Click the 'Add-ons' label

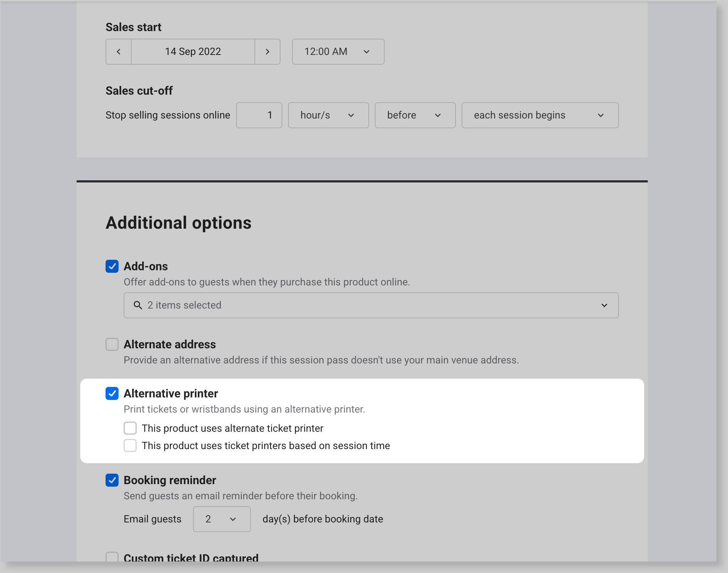[x=146, y=266]
